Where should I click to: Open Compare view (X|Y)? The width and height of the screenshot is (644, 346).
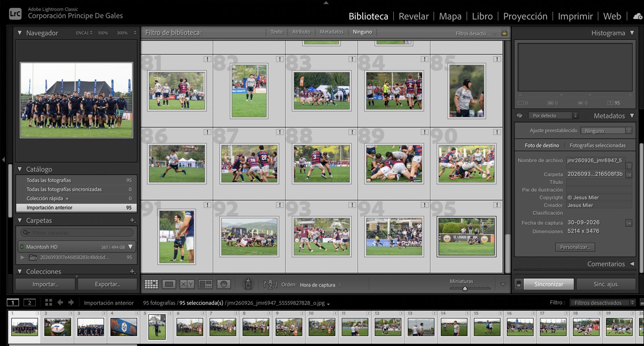pyautogui.click(x=187, y=284)
